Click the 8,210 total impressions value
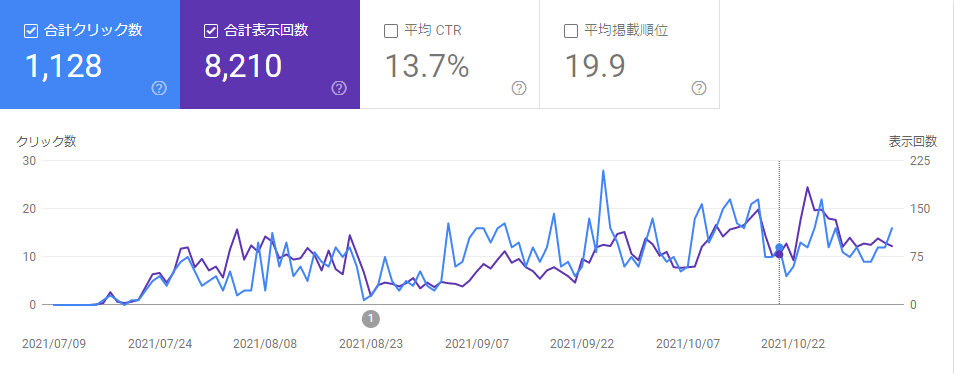The width and height of the screenshot is (954, 374). click(243, 66)
